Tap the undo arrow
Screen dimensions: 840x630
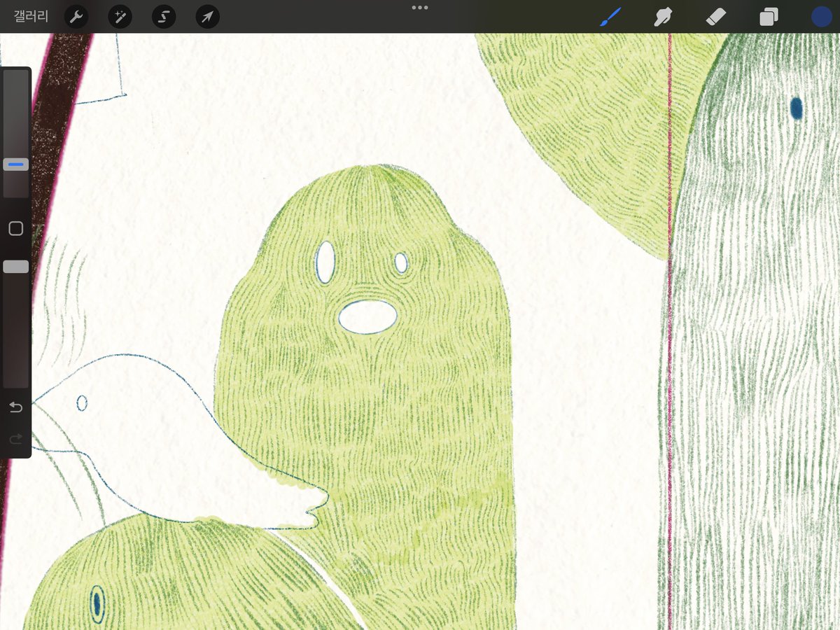point(15,407)
